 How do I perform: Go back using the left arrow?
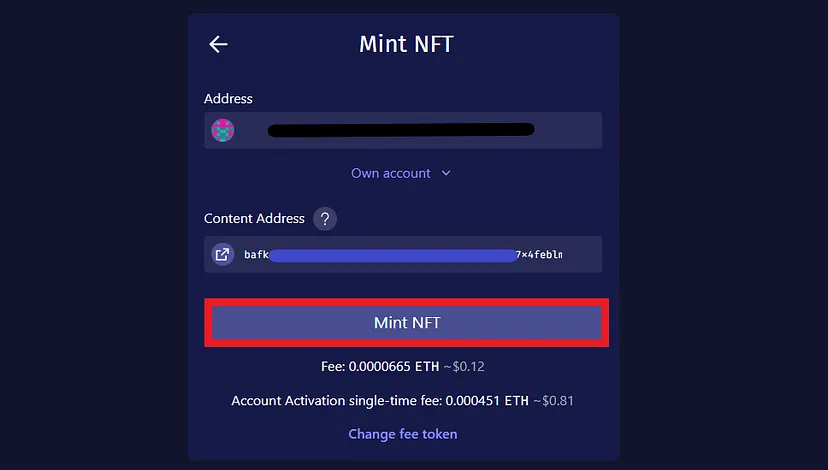[218, 44]
